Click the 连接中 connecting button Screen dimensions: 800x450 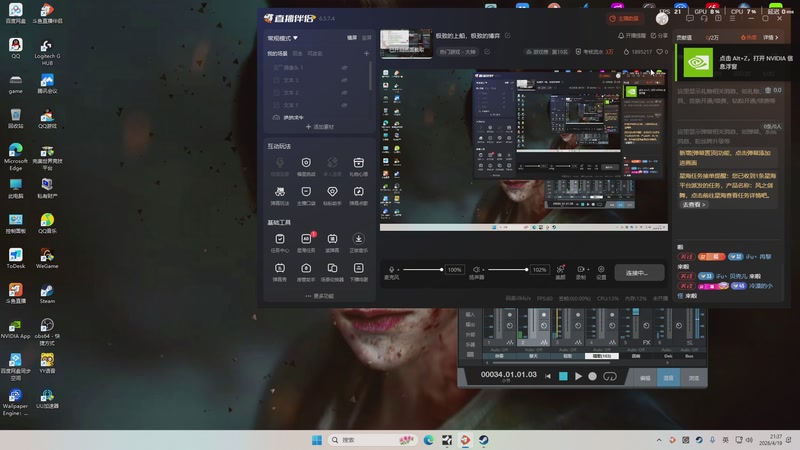point(639,273)
